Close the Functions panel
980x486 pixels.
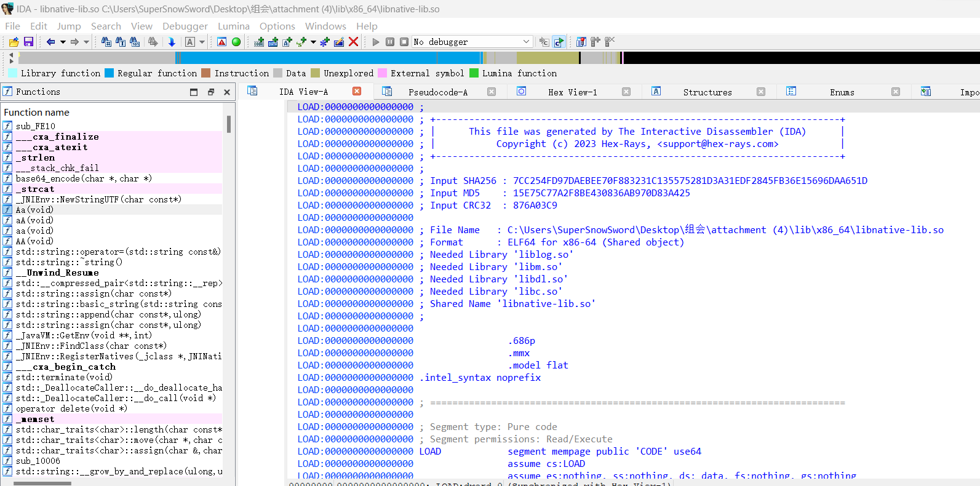point(227,92)
